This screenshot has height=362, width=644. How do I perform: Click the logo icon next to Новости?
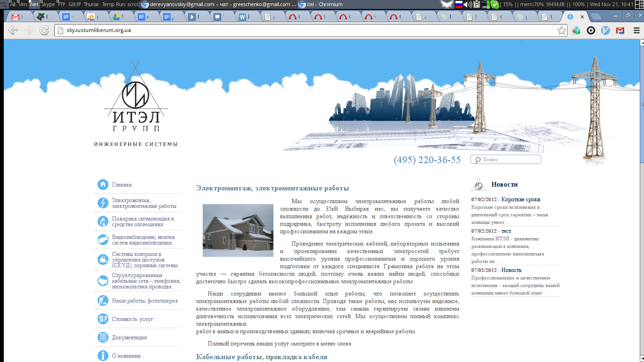click(x=479, y=184)
